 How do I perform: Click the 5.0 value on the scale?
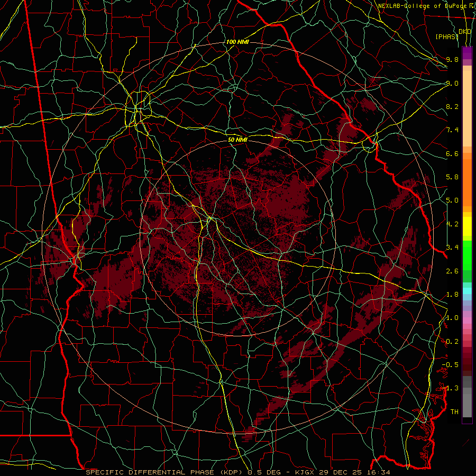452,200
